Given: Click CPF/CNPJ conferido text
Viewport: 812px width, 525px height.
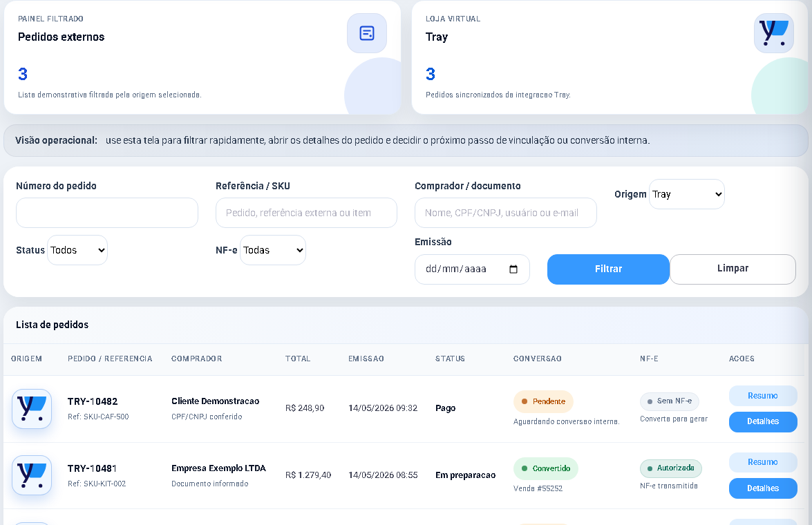Looking at the screenshot, I should (x=207, y=417).
